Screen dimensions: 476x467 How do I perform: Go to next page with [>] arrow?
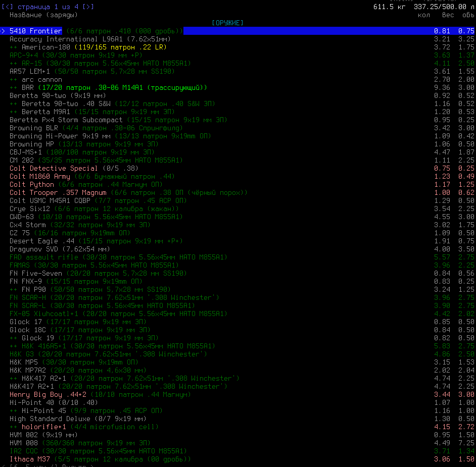88,7
